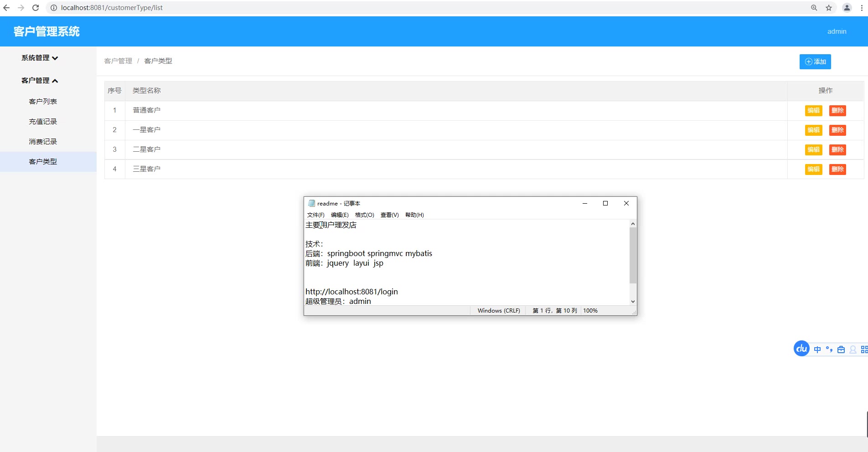Screen dimensions: 868x452
Task: Click 删除 for 一星客户 row
Action: coord(837,130)
